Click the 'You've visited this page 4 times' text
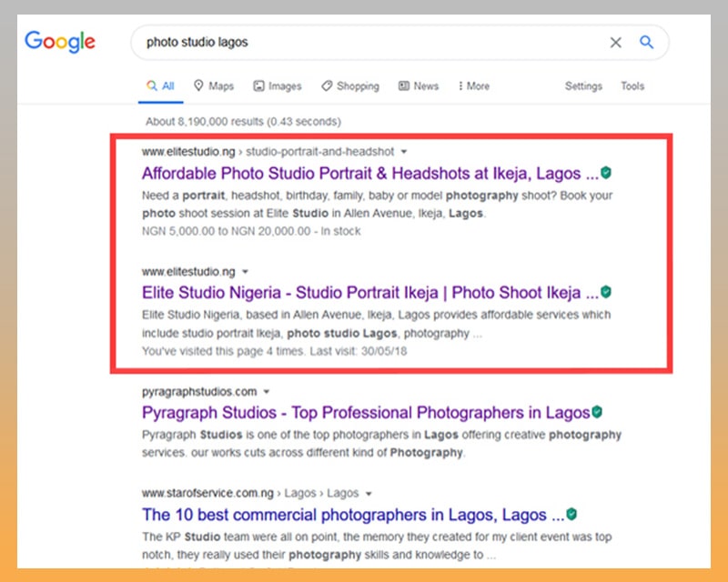This screenshot has height=582, width=728. (x=275, y=351)
